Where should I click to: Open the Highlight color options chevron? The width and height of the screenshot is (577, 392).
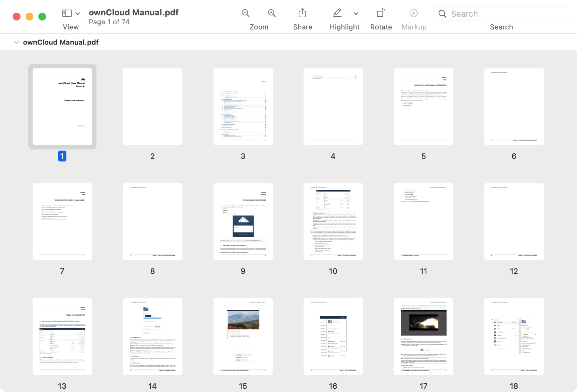click(356, 13)
